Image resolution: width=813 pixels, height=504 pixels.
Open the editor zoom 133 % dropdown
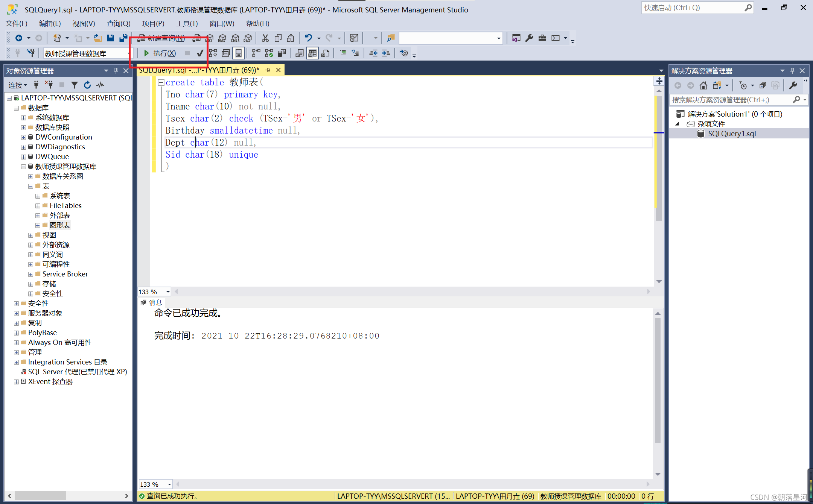pyautogui.click(x=168, y=292)
